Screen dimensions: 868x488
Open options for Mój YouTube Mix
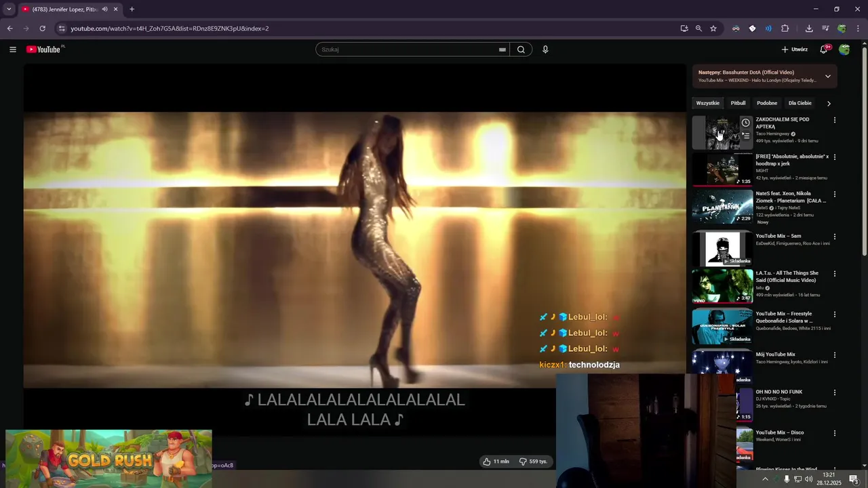pos(835,355)
